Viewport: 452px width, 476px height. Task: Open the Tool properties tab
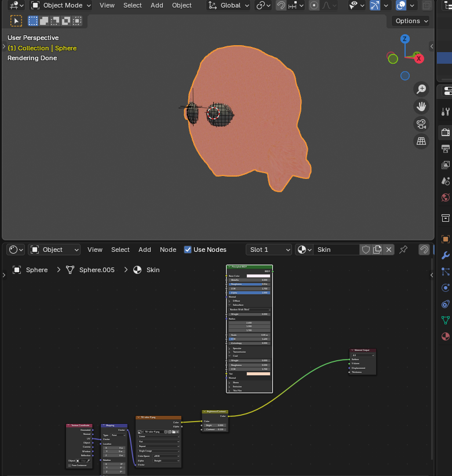tap(445, 112)
